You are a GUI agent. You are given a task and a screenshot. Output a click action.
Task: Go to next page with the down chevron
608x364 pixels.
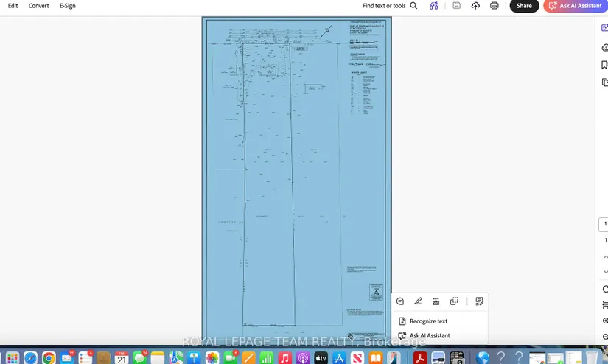pyautogui.click(x=604, y=272)
